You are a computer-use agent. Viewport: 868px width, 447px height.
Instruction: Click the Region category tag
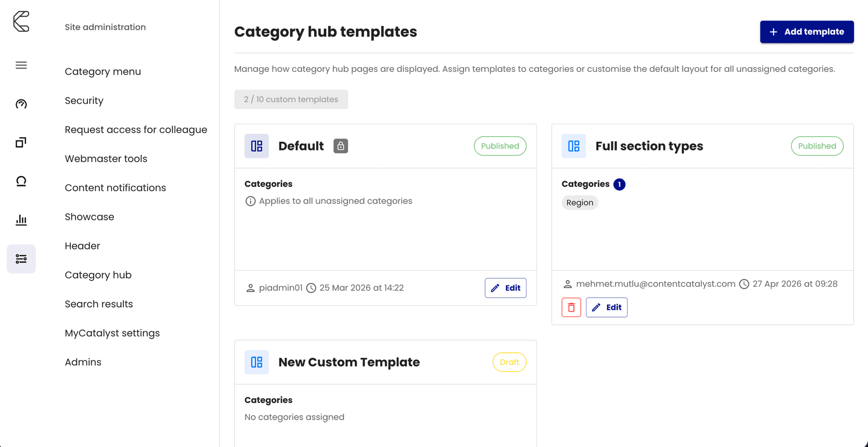pos(580,203)
